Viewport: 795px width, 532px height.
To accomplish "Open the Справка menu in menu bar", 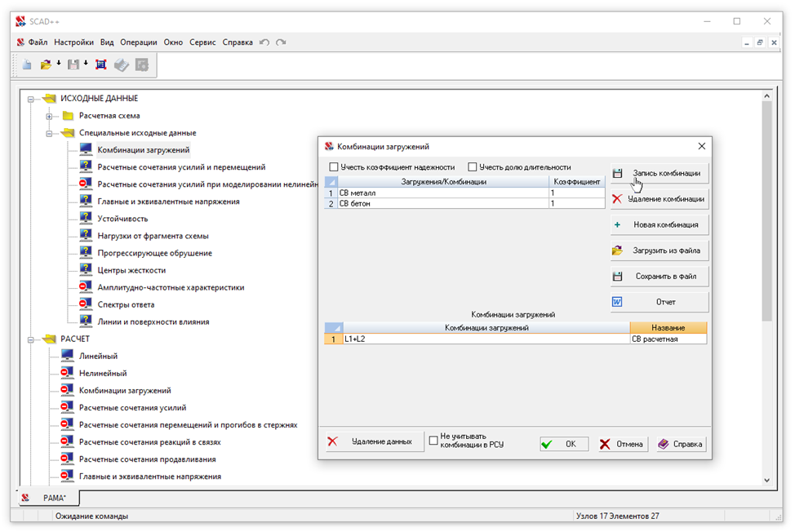I will click(238, 42).
